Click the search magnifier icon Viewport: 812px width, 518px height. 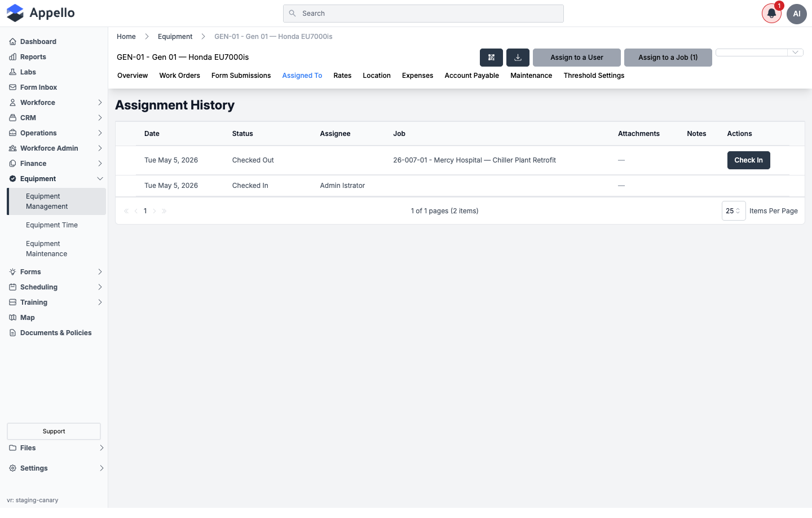tap(292, 14)
